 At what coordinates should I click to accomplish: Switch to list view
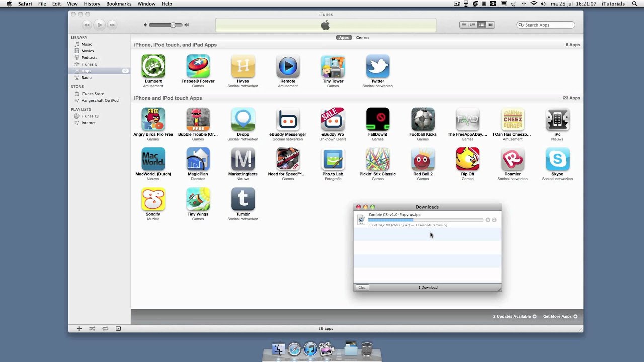(x=464, y=25)
